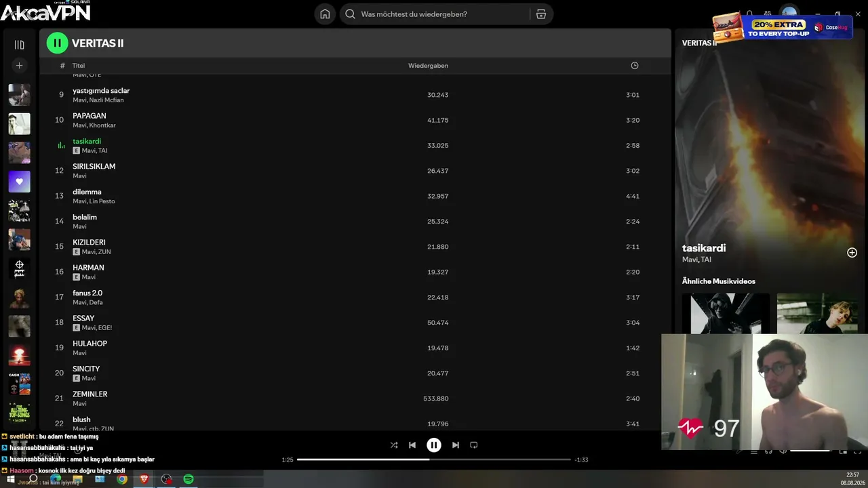The image size is (868, 488).
Task: Open the friends activity icon
Action: pyautogui.click(x=768, y=14)
